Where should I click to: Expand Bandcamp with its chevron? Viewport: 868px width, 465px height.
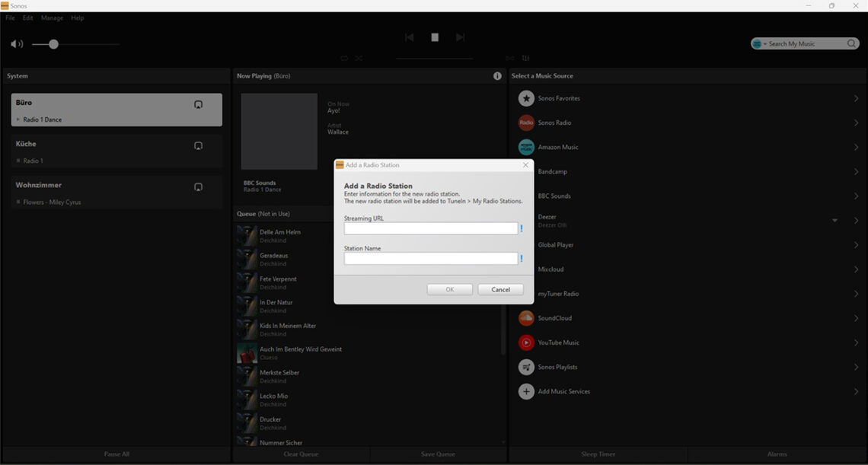pos(856,171)
